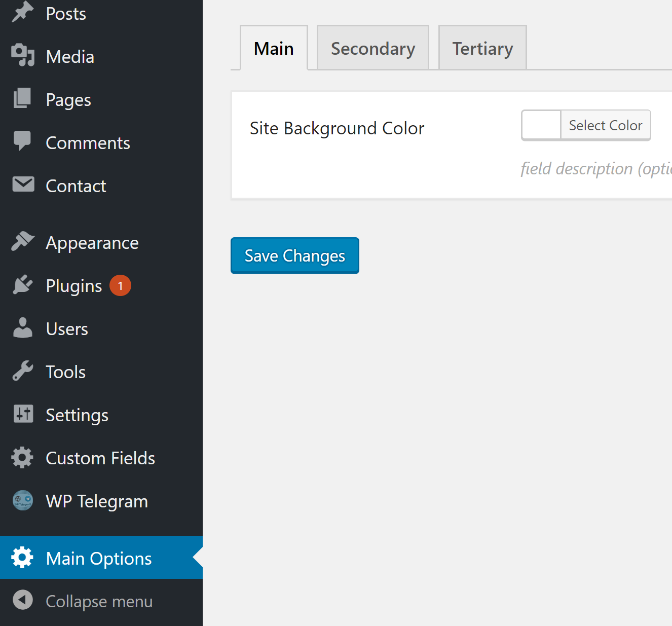Click the WP Telegram logo icon
Viewport: 672px width, 626px height.
pyautogui.click(x=22, y=500)
